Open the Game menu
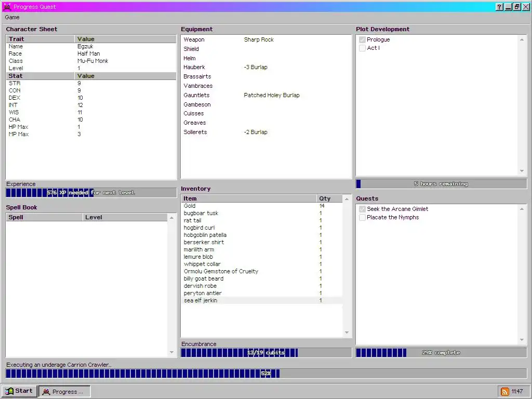532x399 pixels. [x=12, y=17]
